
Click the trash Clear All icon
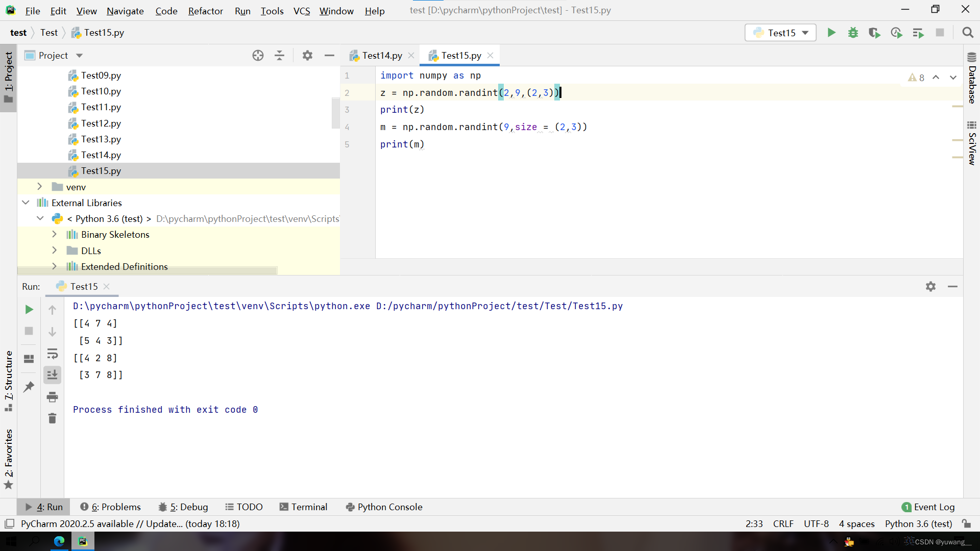[x=52, y=418]
